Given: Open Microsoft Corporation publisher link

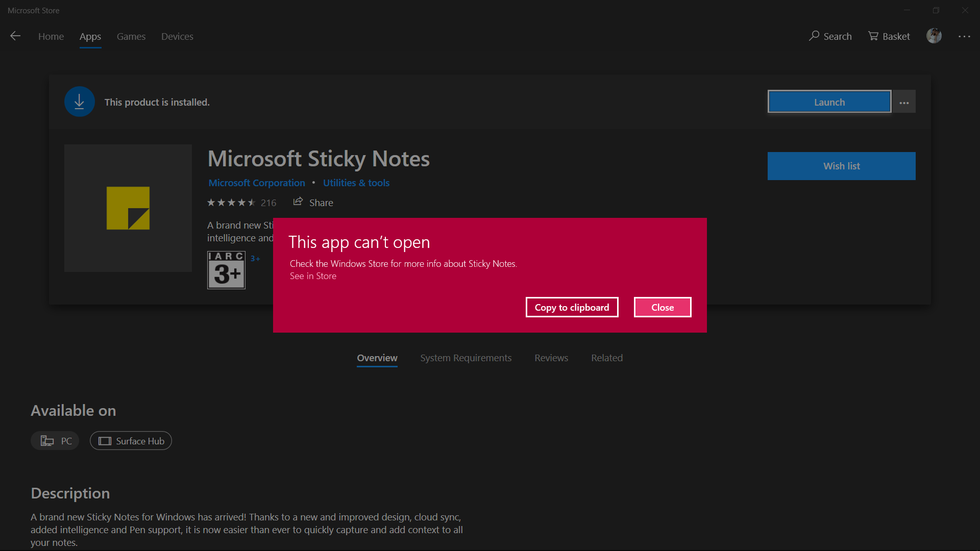Looking at the screenshot, I should click(x=256, y=183).
